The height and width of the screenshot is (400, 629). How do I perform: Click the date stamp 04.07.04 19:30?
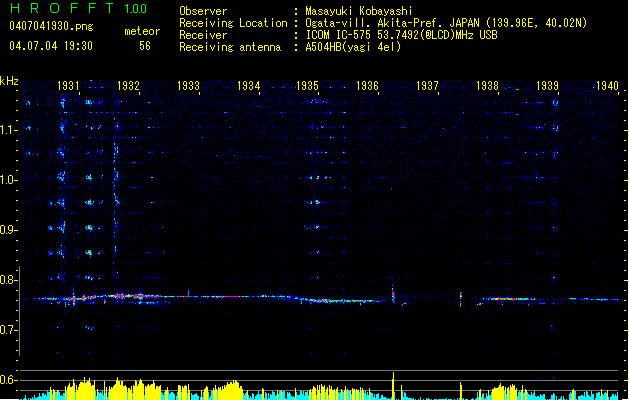click(51, 46)
